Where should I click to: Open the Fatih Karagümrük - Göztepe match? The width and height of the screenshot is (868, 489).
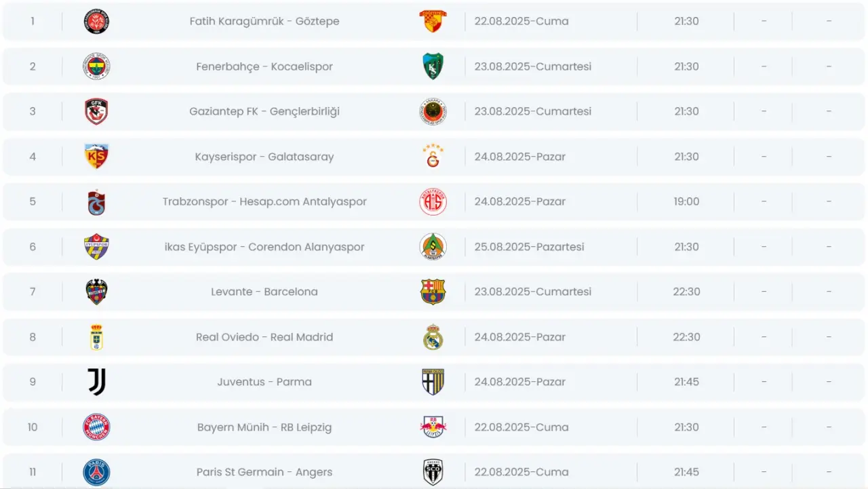tap(264, 21)
